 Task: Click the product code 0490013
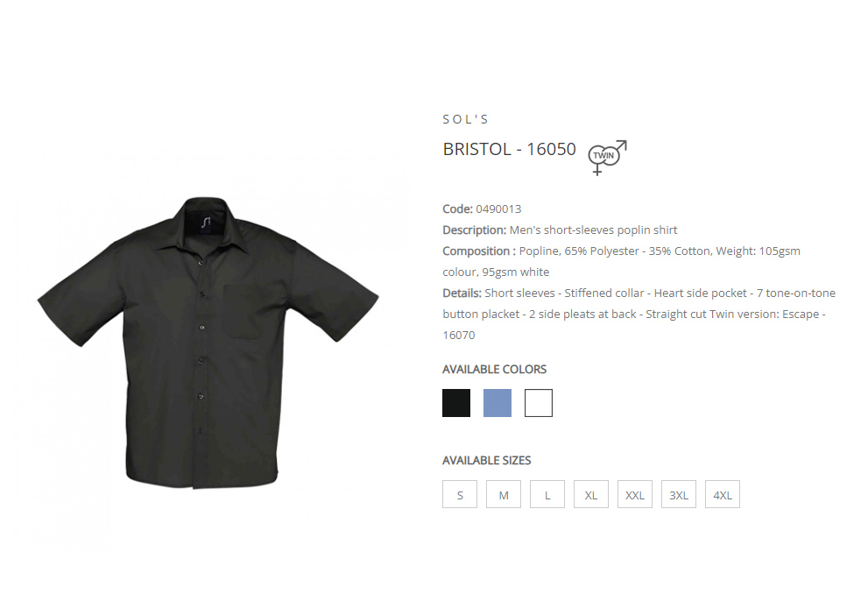498,209
